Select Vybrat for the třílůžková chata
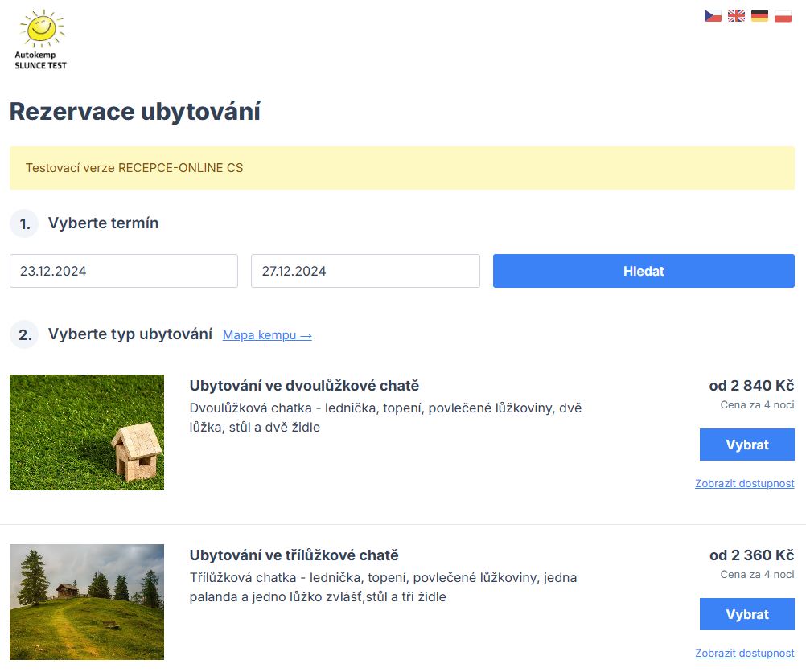The image size is (806, 672). coord(747,614)
